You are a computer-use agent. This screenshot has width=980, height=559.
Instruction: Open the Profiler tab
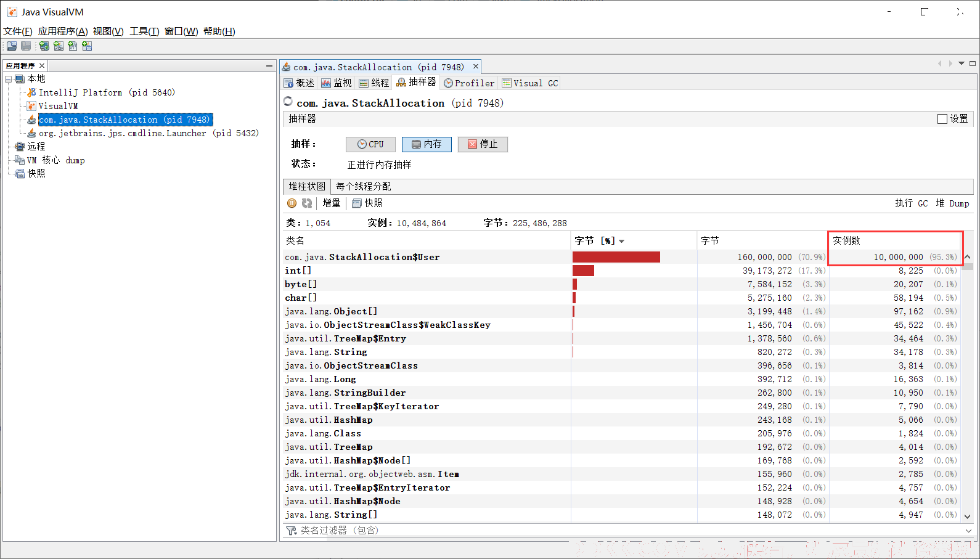(469, 83)
